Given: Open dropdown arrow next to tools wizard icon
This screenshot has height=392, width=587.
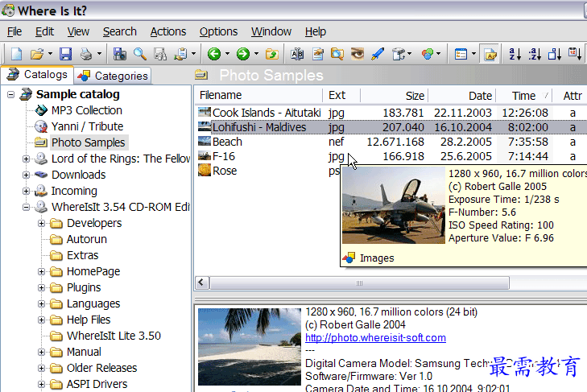Looking at the screenshot, I should (x=410, y=54).
